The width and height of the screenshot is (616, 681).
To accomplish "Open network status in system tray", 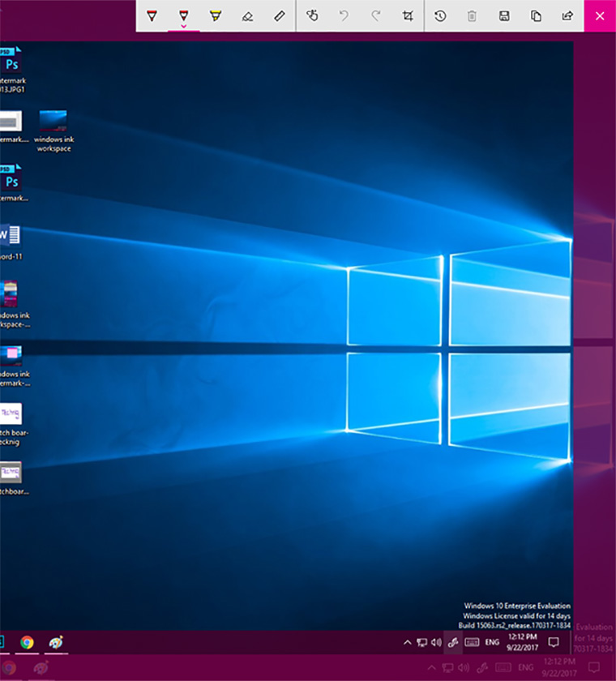I will [421, 642].
